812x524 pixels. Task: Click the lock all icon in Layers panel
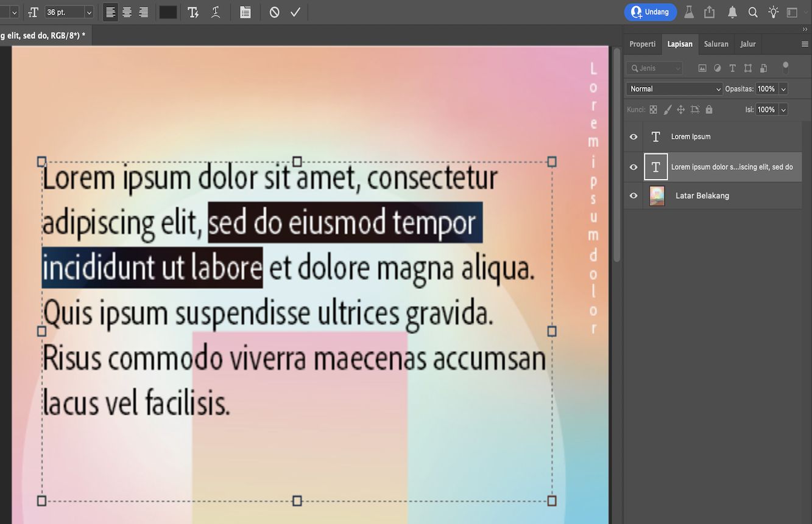[708, 110]
